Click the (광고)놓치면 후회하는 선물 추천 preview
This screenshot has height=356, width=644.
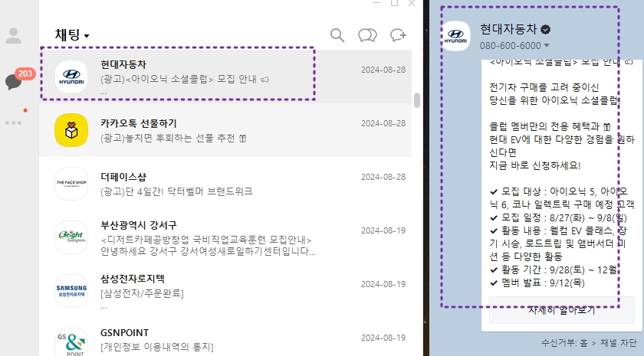pyautogui.click(x=174, y=139)
